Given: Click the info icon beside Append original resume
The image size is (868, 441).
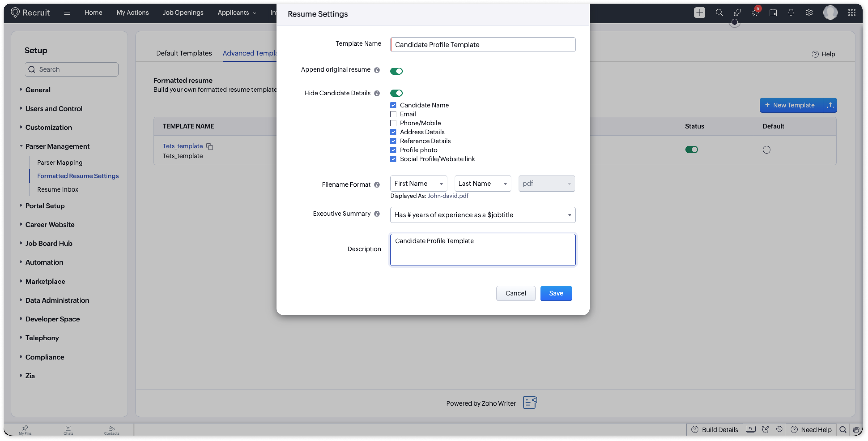Looking at the screenshot, I should [377, 70].
